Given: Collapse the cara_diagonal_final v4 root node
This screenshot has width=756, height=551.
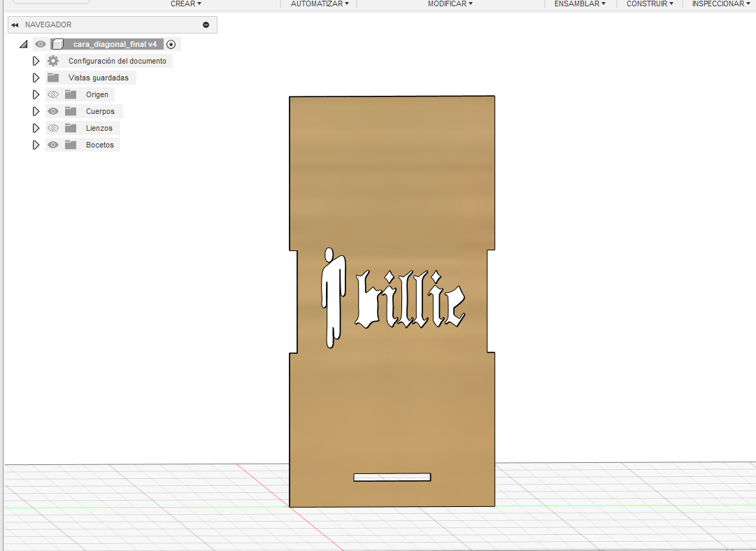Looking at the screenshot, I should [x=23, y=44].
